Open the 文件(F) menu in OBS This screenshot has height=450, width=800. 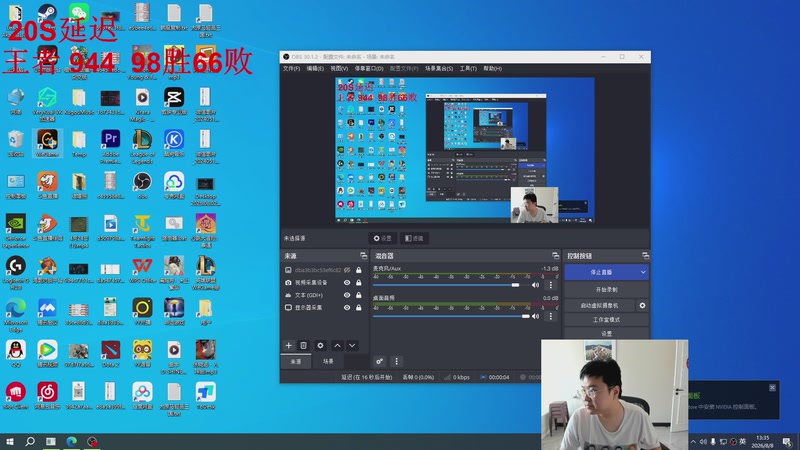[x=291, y=68]
